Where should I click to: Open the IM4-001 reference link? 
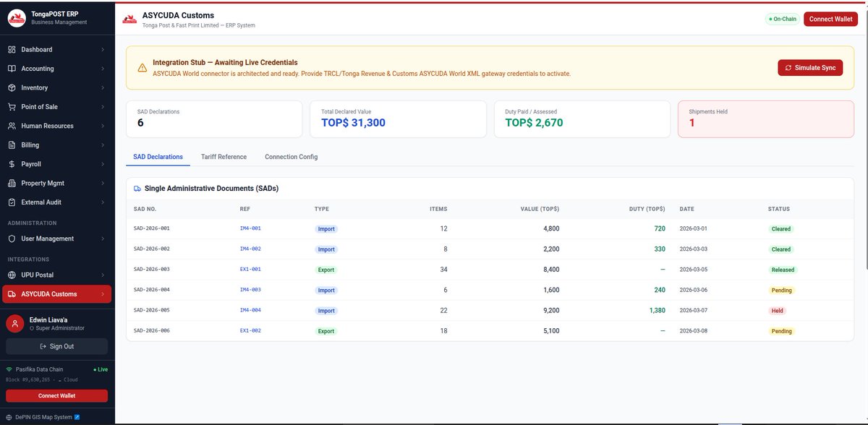pos(250,228)
